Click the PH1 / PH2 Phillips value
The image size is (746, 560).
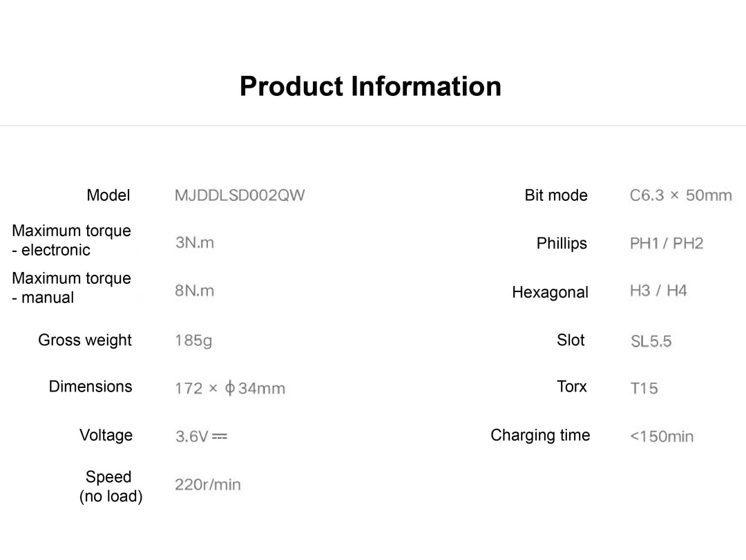point(667,243)
